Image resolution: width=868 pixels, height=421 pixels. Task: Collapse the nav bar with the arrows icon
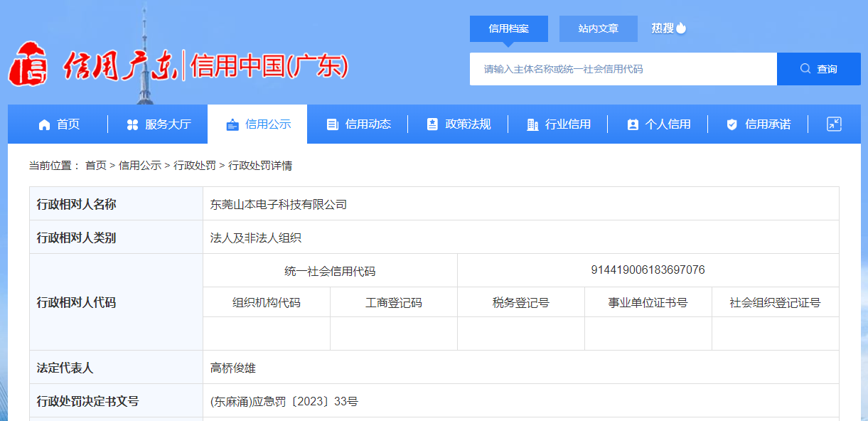[x=834, y=124]
